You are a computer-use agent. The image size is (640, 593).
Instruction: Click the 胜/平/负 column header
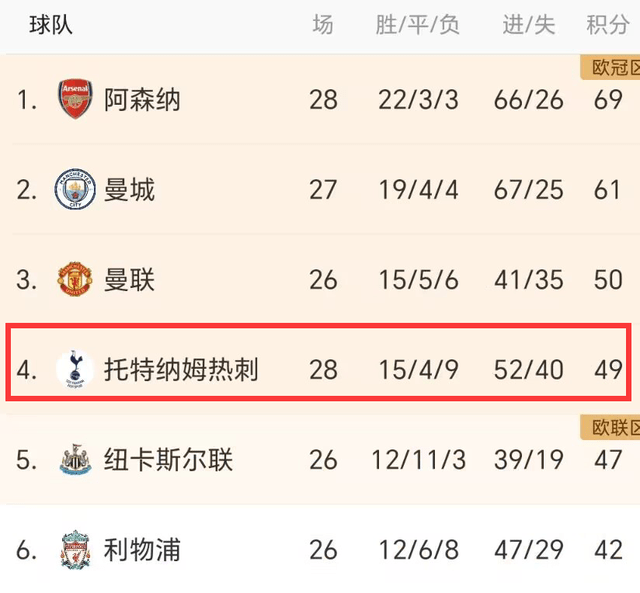[417, 25]
